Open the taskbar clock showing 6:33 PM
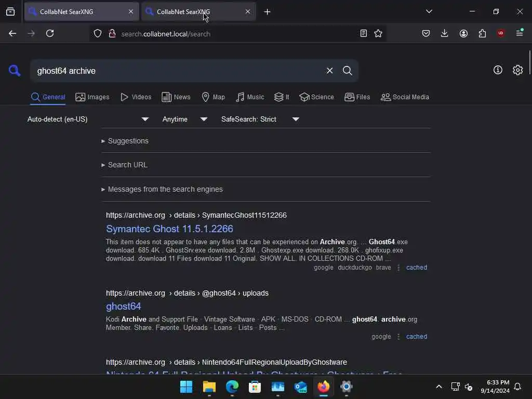This screenshot has height=399, width=532. click(495, 387)
